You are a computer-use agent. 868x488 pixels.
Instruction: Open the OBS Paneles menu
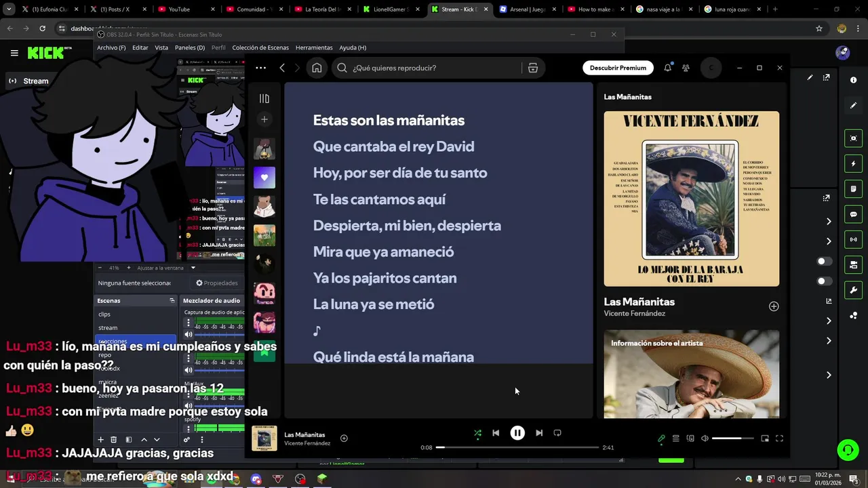click(x=190, y=47)
